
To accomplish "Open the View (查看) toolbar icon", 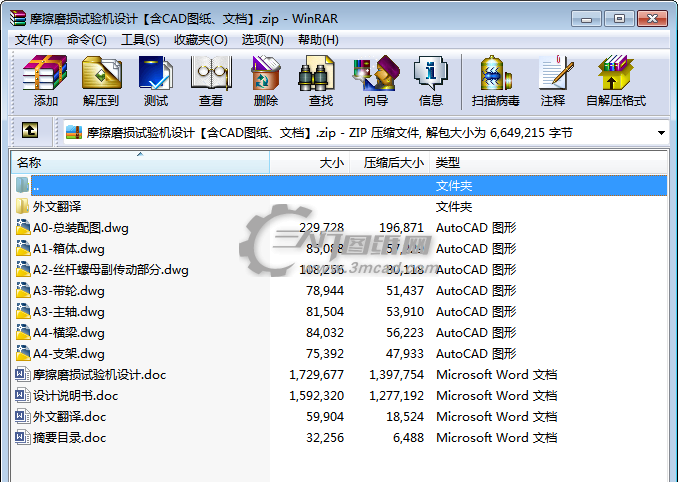I will tap(211, 73).
